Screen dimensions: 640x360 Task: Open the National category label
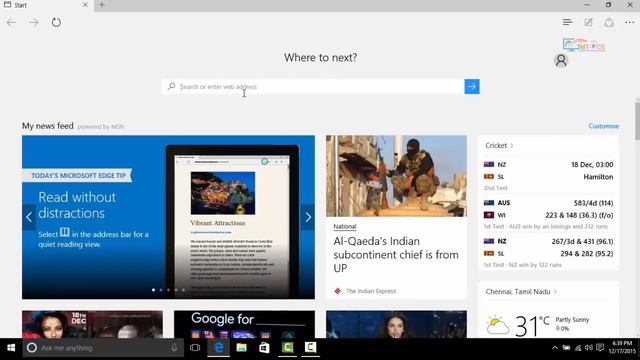[344, 227]
